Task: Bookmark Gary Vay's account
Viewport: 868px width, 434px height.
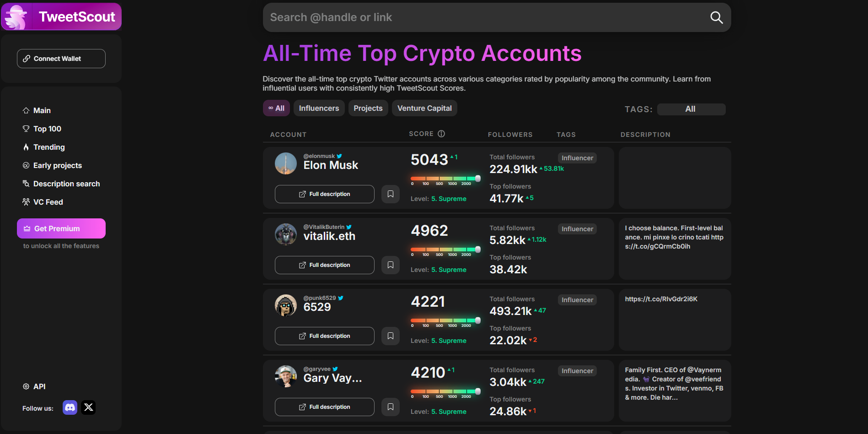Action: [x=390, y=407]
